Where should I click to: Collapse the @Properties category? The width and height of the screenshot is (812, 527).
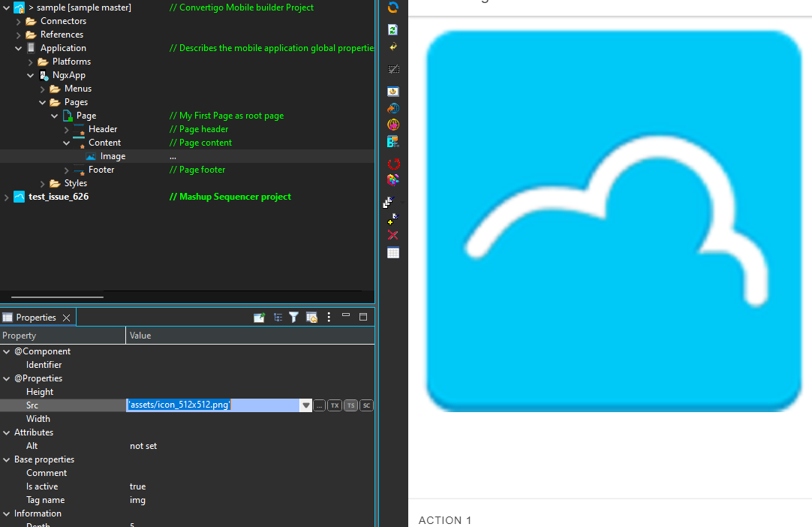click(x=7, y=378)
